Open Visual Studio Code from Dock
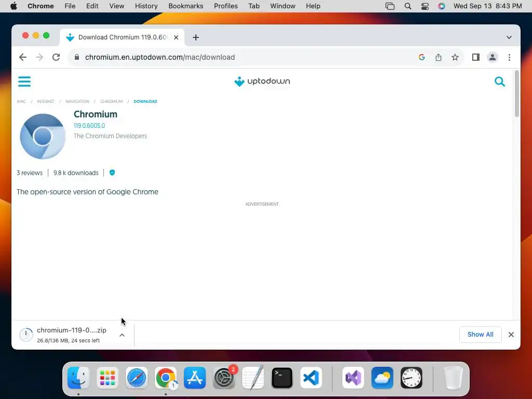 click(x=311, y=378)
